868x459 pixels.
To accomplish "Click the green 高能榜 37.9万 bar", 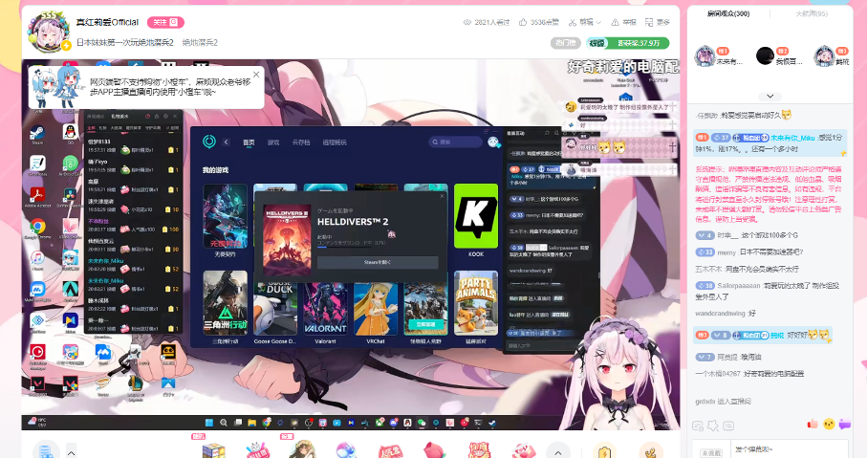I will tap(628, 43).
